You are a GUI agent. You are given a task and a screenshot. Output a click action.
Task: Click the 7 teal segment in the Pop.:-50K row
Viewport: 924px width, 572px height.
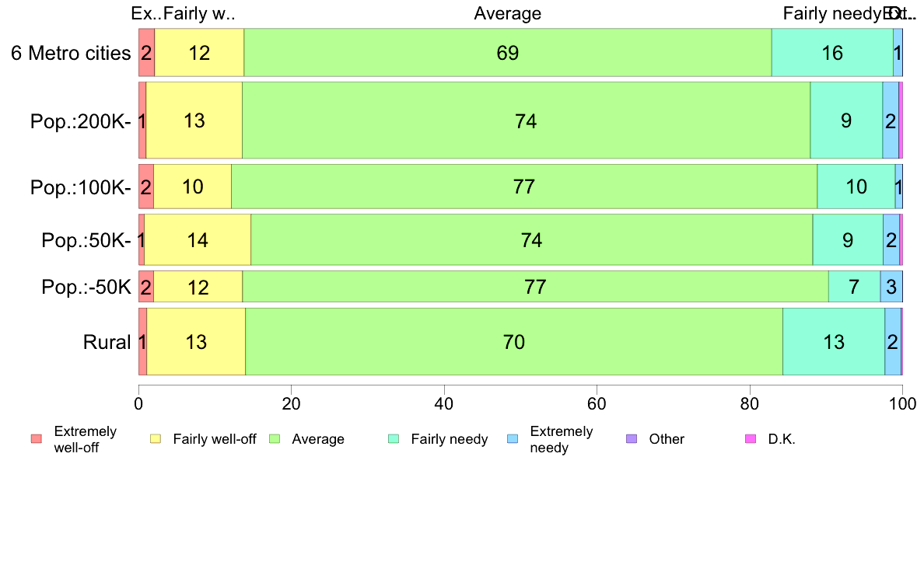point(855,287)
